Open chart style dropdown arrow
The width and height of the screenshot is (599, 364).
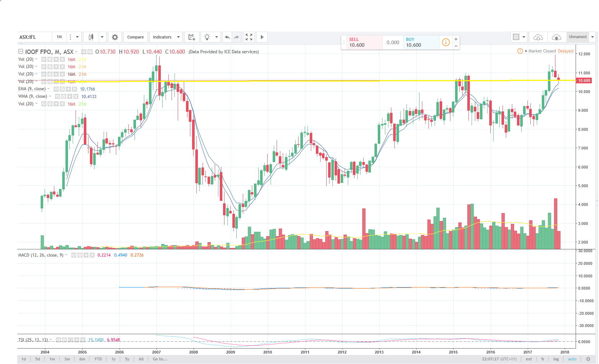(x=102, y=37)
